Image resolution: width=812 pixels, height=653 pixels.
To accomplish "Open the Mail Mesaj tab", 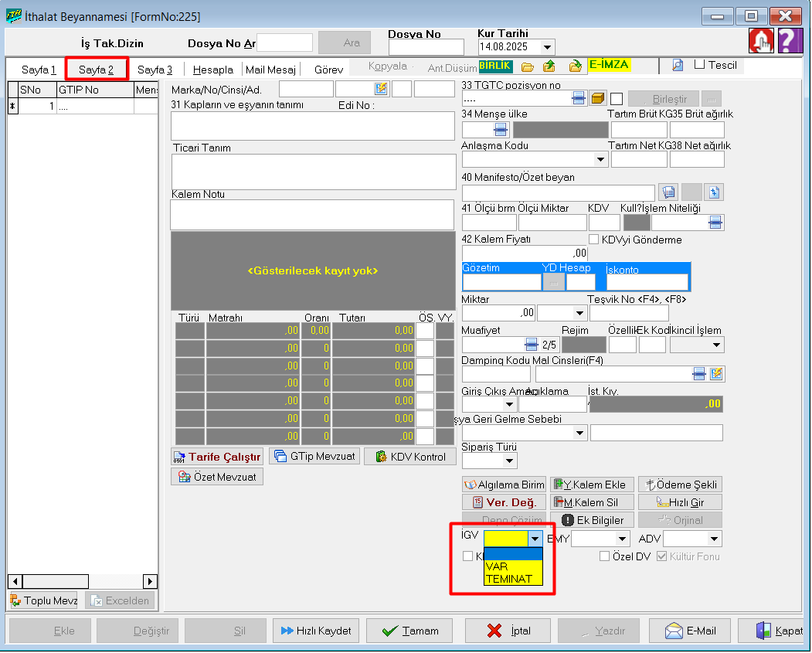I will [x=270, y=70].
